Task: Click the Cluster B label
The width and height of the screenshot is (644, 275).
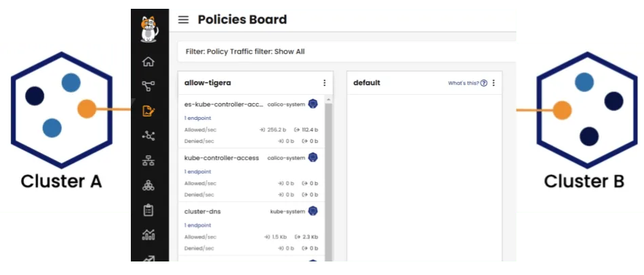Action: tap(584, 181)
